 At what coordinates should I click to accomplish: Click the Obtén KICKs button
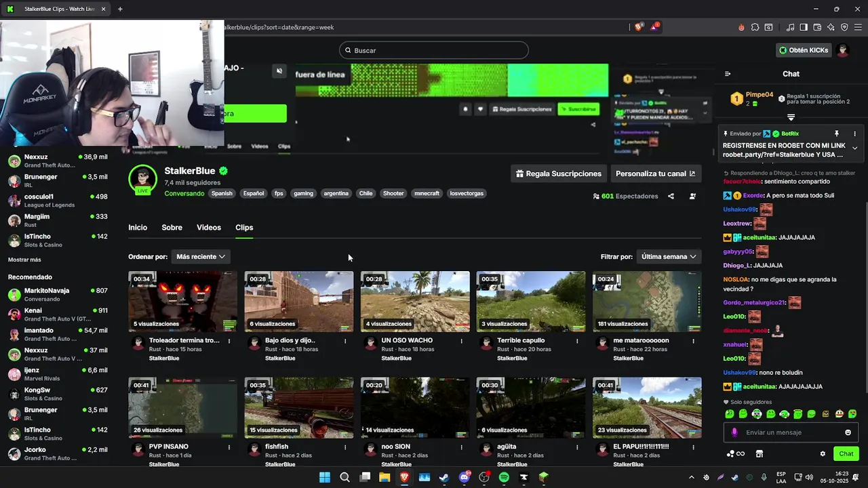click(804, 50)
